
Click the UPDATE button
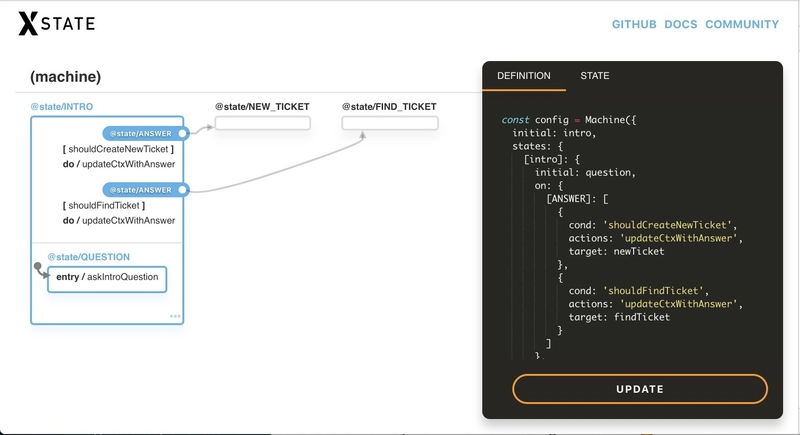pos(640,389)
